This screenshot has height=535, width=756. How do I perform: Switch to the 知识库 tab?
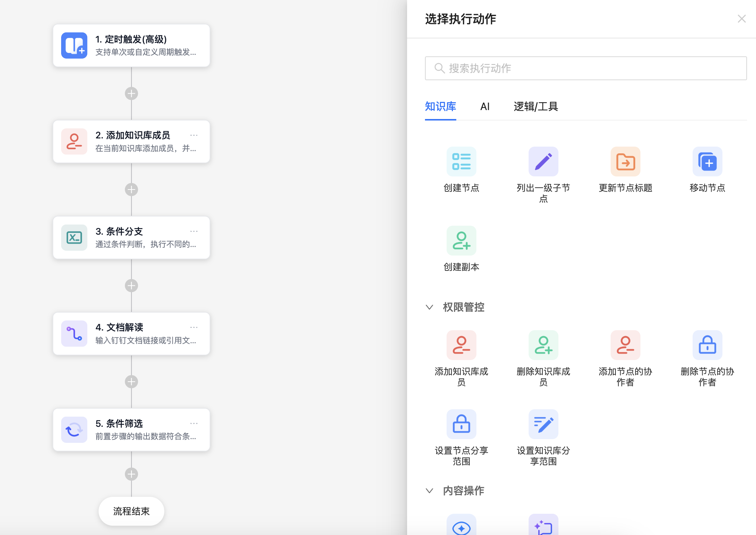point(440,106)
